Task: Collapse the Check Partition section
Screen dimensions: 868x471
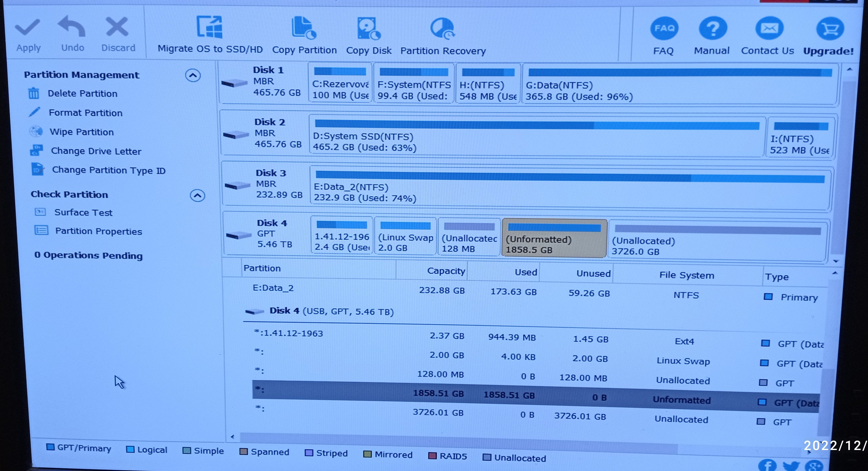Action: click(197, 196)
